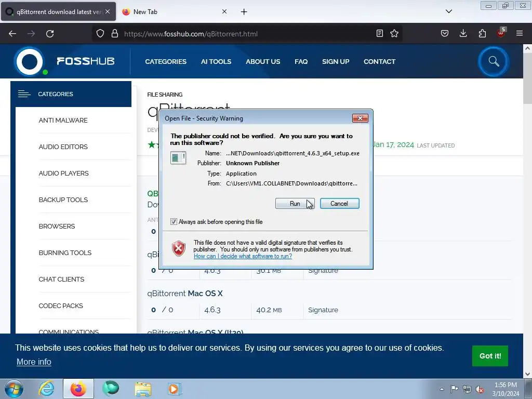Click Run in the Security Warning dialog
The width and height of the screenshot is (532, 399).
(295, 204)
